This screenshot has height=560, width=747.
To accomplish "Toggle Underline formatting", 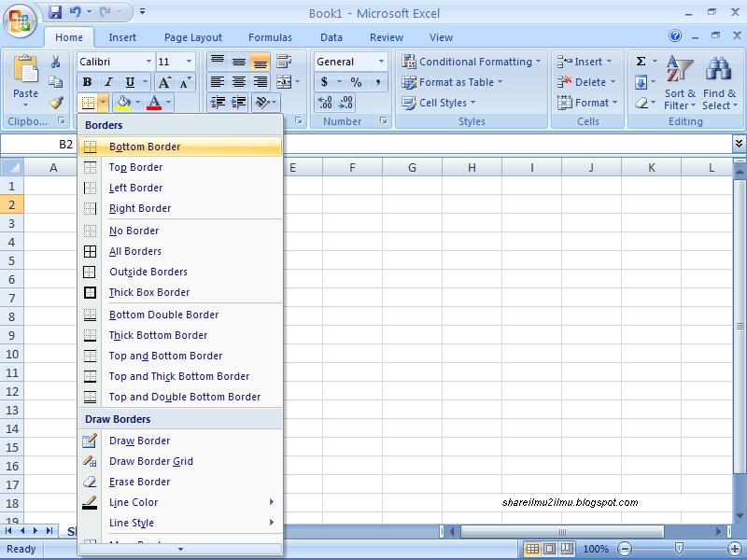I will [130, 82].
